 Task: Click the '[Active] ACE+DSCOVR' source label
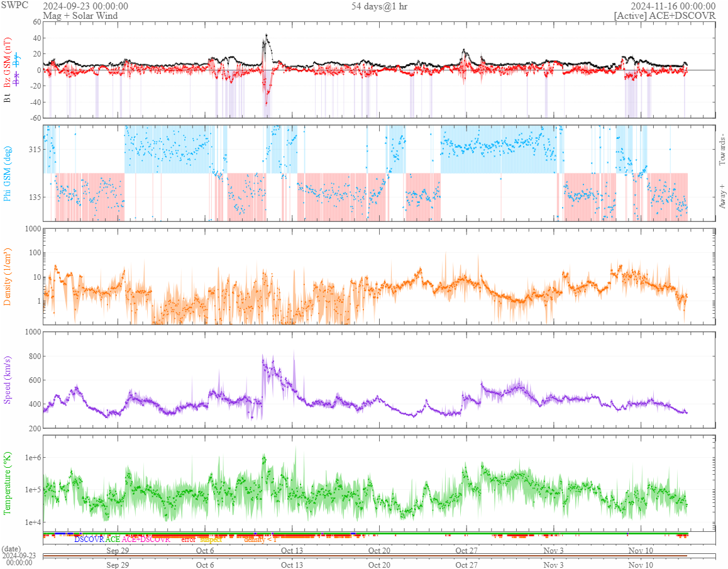[665, 16]
